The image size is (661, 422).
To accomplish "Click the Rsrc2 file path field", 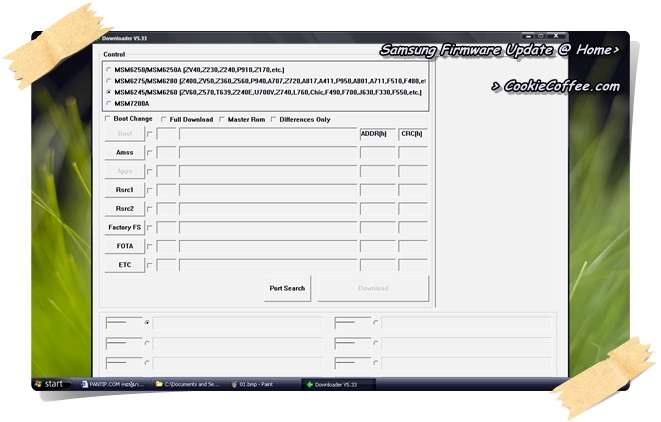I will coord(268,209).
